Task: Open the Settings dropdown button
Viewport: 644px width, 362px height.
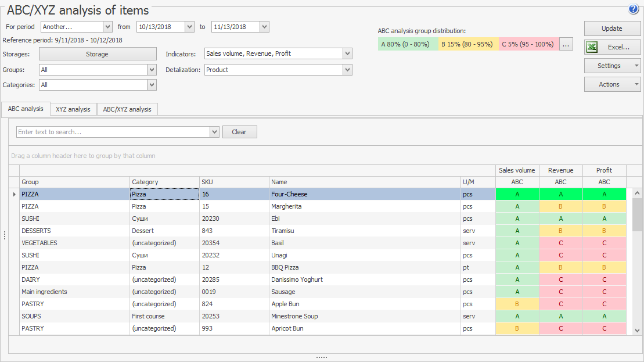Action: pyautogui.click(x=612, y=66)
